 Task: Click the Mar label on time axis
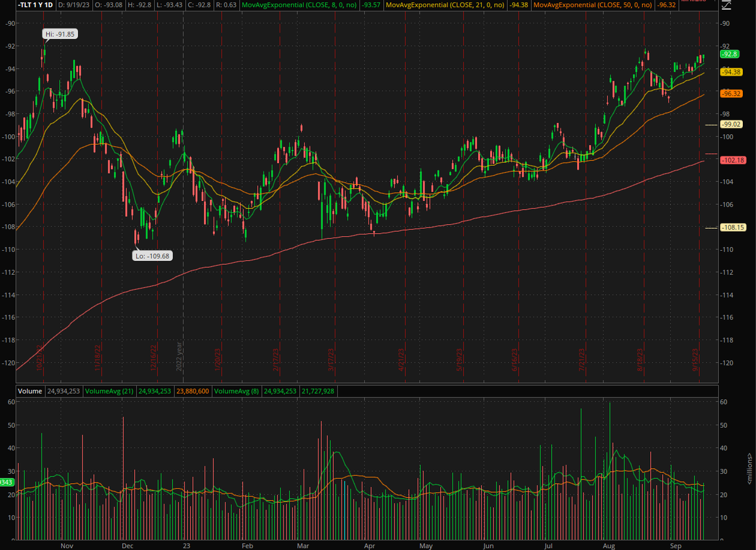302,545
